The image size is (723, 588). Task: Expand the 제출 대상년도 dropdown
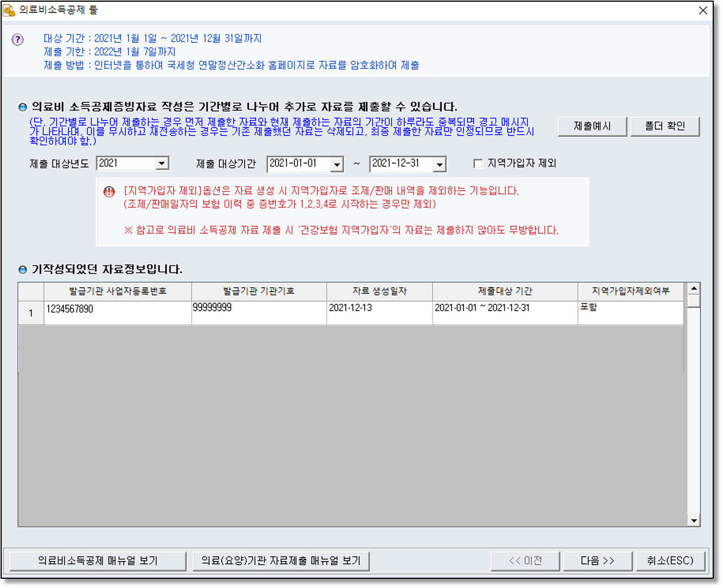[163, 164]
